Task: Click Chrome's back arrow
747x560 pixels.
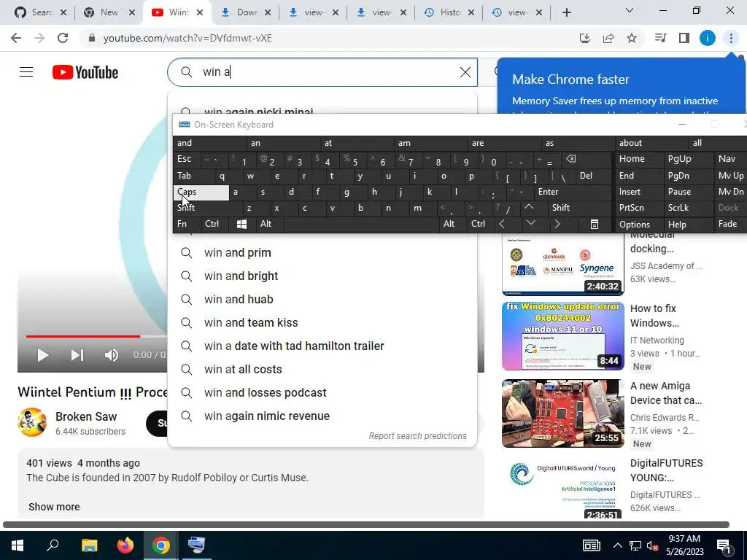Action: 16,38
